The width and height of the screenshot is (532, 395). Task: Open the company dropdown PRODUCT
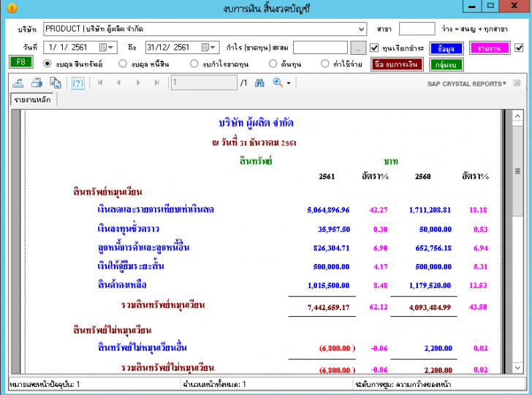click(x=361, y=29)
